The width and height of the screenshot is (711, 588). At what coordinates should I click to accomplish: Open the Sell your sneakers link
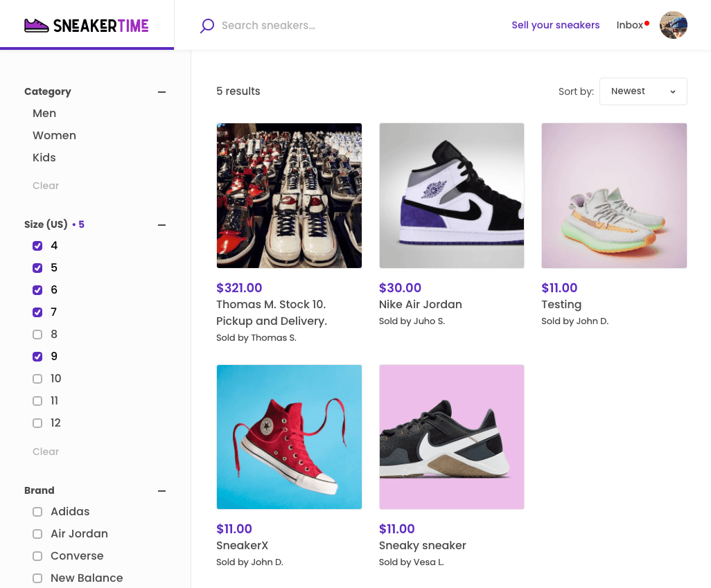click(555, 26)
